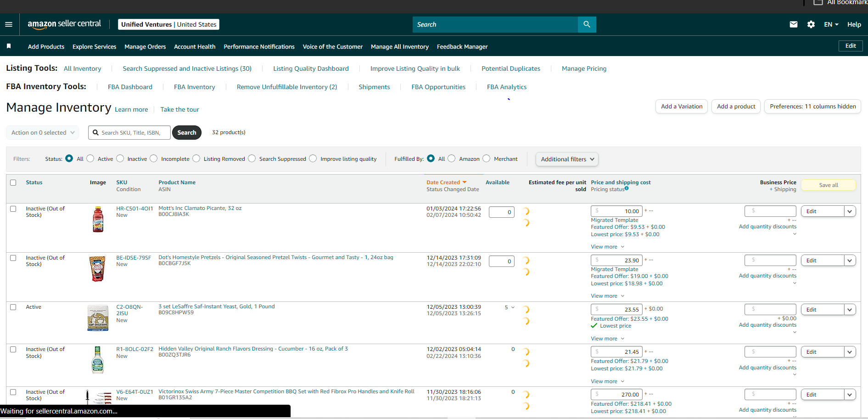Open Edit dropdown arrow for Saf-Instant Yeast row
The width and height of the screenshot is (868, 419).
850,310
